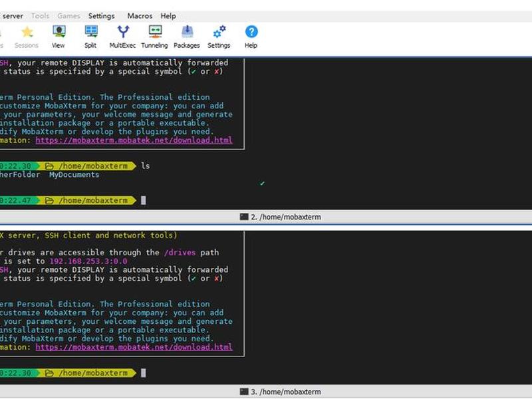Open the Help menu in menu bar
532x399 pixels.
coord(168,16)
